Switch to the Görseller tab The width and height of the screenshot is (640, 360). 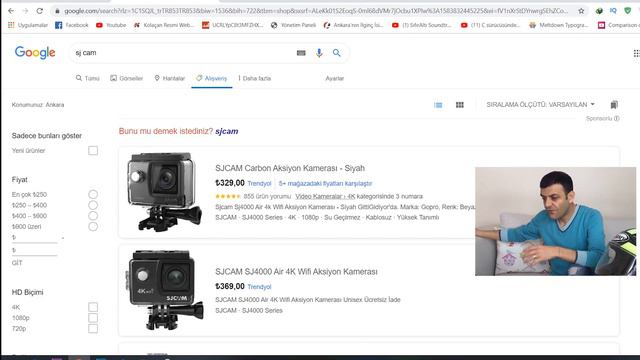127,78
